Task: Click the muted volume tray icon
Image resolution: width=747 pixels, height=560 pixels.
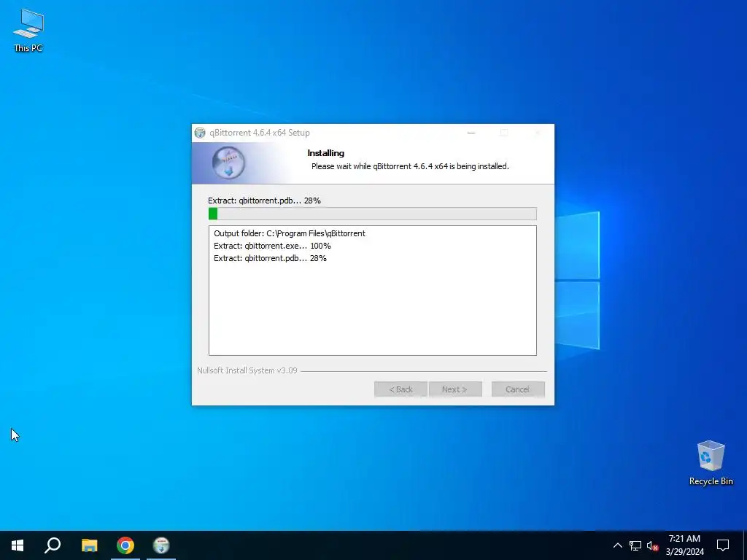Action: coord(652,545)
